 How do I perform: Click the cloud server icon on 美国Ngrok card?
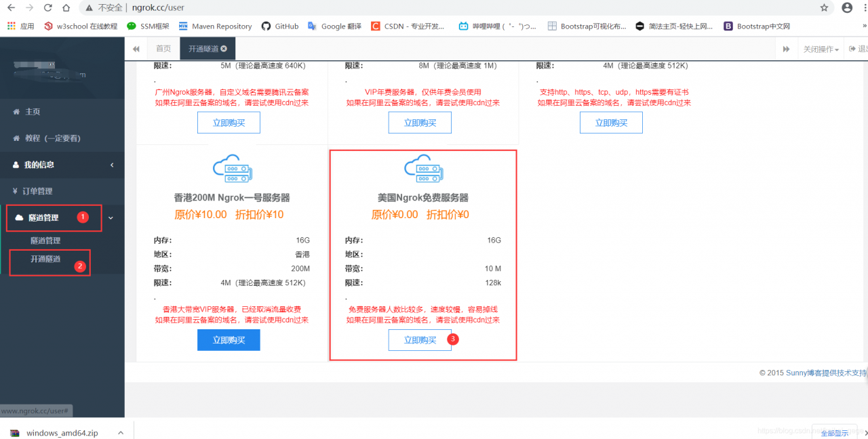coord(423,169)
